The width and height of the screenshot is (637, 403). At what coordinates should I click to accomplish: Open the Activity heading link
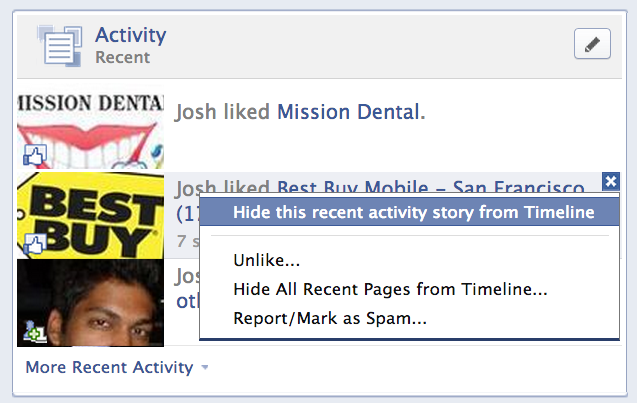tap(130, 36)
